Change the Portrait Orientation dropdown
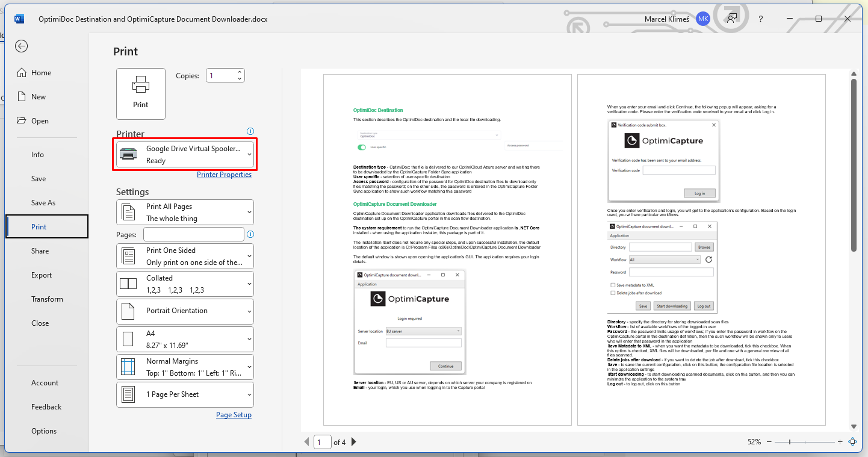The height and width of the screenshot is (457, 868). coord(185,311)
